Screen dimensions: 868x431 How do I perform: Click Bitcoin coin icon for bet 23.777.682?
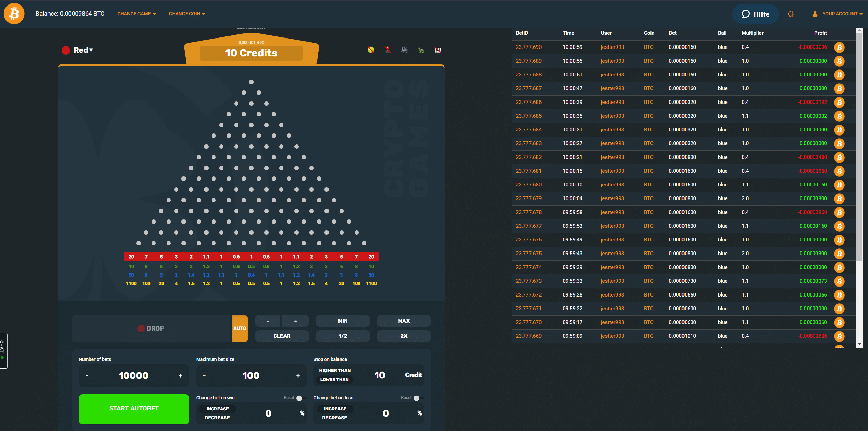839,157
